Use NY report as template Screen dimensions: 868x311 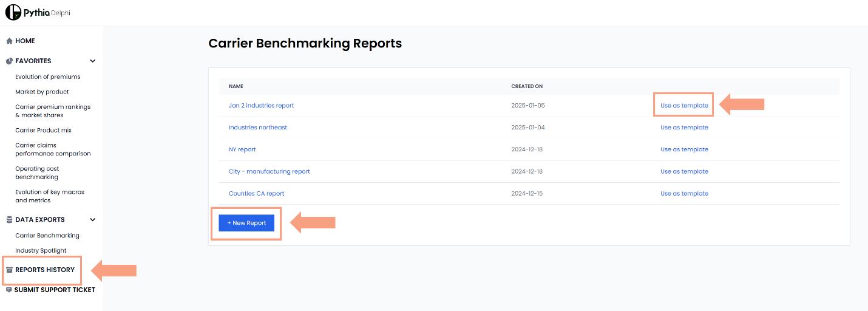coord(684,149)
